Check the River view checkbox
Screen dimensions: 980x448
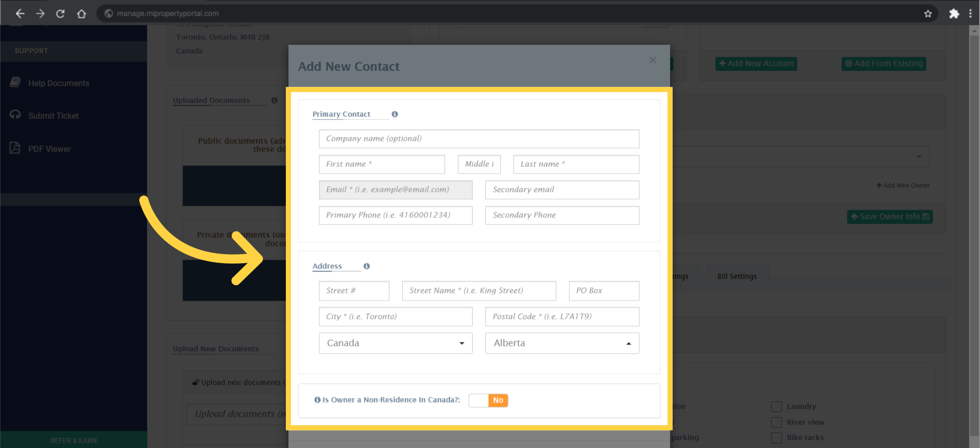[x=776, y=422]
